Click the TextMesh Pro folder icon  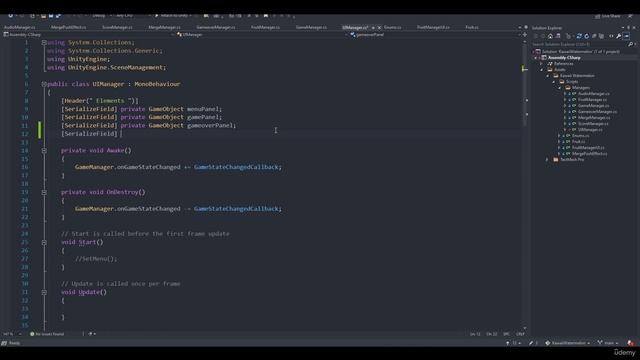click(x=556, y=160)
